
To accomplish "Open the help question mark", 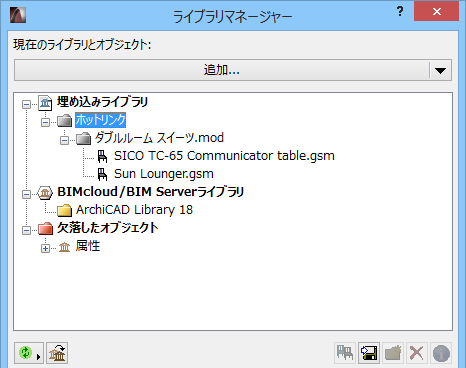I will [x=400, y=12].
